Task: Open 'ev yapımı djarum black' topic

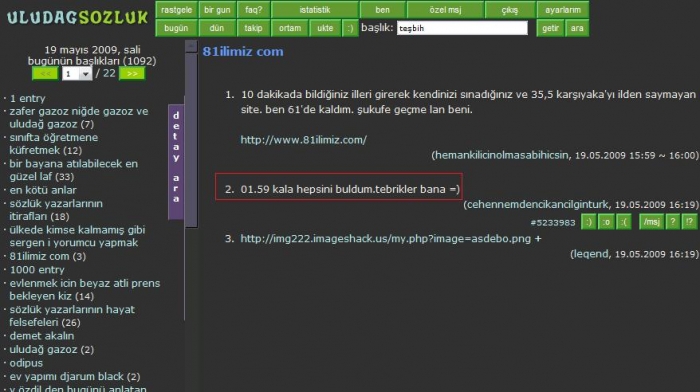Action: click(75, 376)
